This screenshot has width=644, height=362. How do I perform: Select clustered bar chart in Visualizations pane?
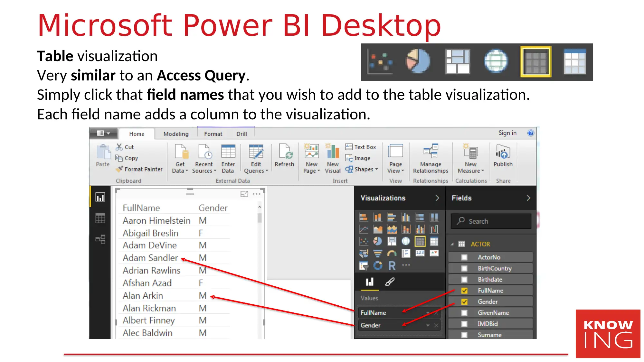click(392, 218)
